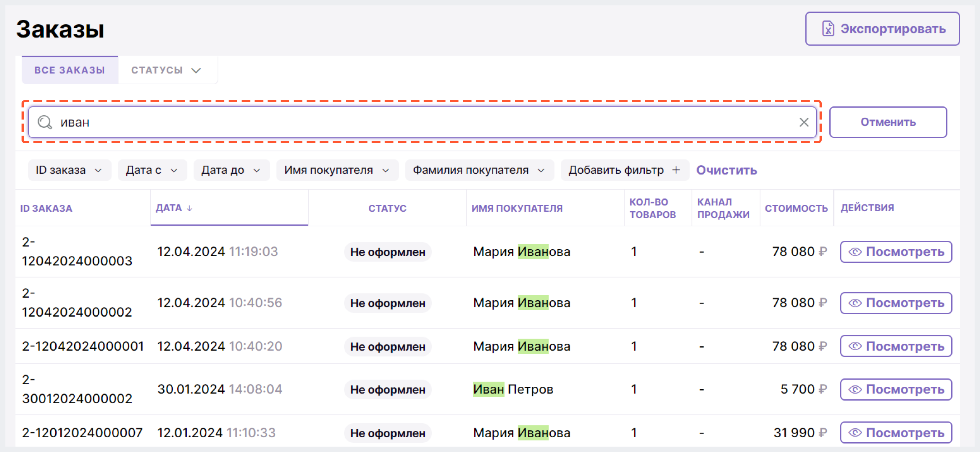Switch to the ВСЕ ЗАКАЗЫ tab
Image resolution: width=980 pixels, height=452 pixels.
(x=70, y=70)
